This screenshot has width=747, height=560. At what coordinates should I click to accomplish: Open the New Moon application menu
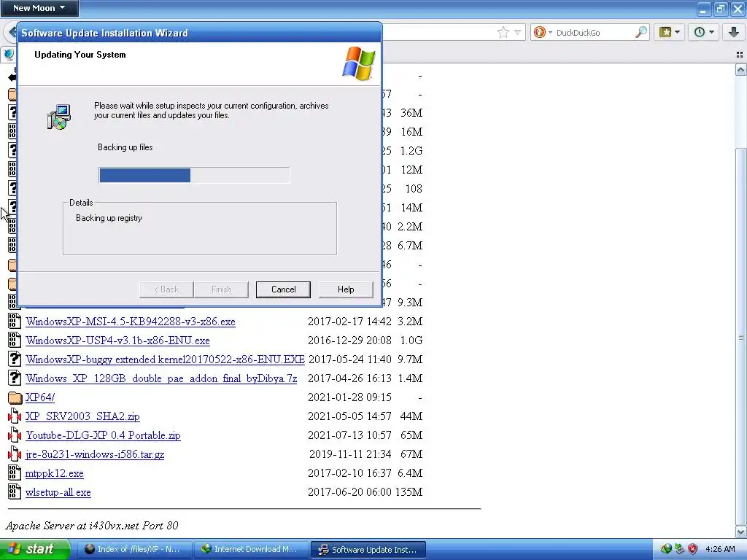click(x=39, y=8)
